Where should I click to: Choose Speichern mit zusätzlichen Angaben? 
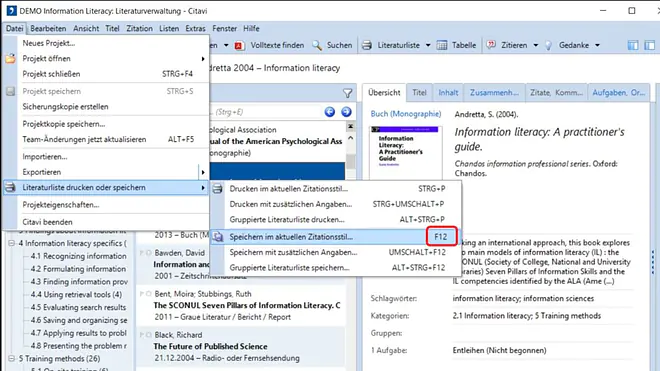point(335,253)
